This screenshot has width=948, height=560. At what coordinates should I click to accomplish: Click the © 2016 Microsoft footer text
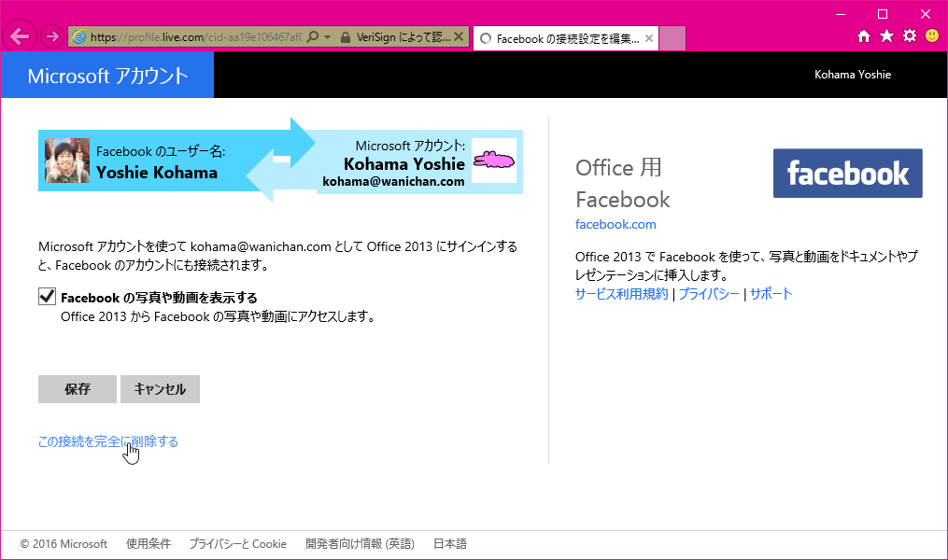(64, 544)
